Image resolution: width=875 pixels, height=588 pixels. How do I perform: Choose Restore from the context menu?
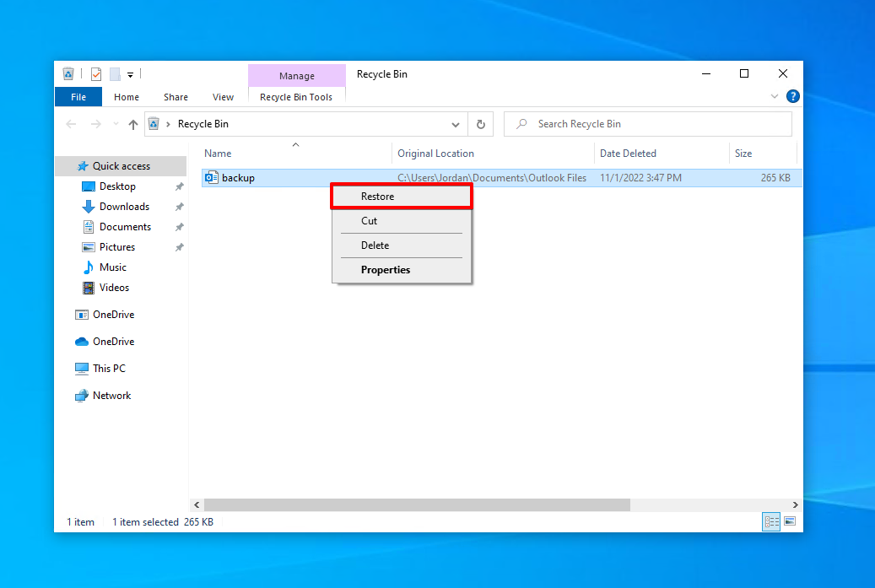(402, 197)
